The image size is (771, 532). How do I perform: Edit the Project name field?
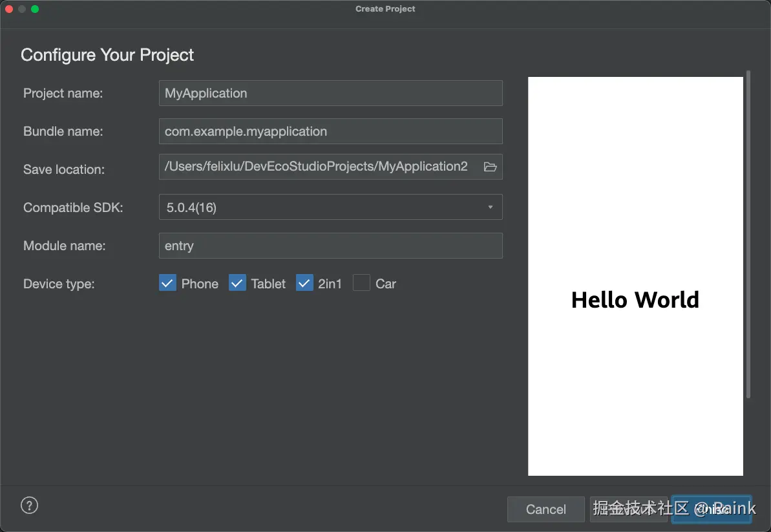coord(330,93)
